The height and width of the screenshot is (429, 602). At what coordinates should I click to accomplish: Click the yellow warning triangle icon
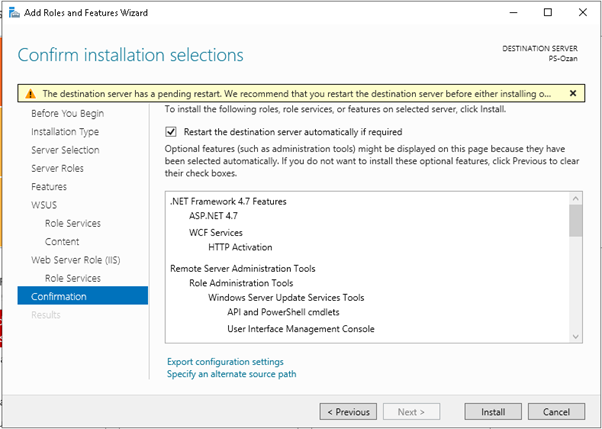[29, 93]
